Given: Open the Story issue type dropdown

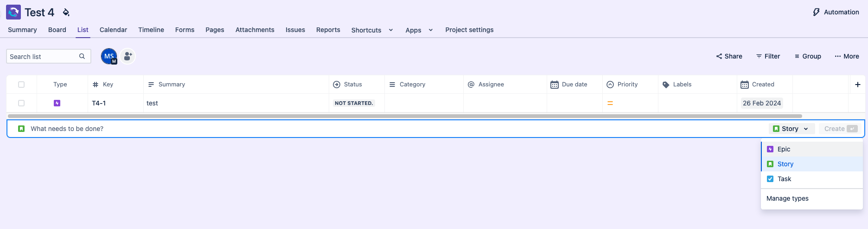Looking at the screenshot, I should pos(791,129).
